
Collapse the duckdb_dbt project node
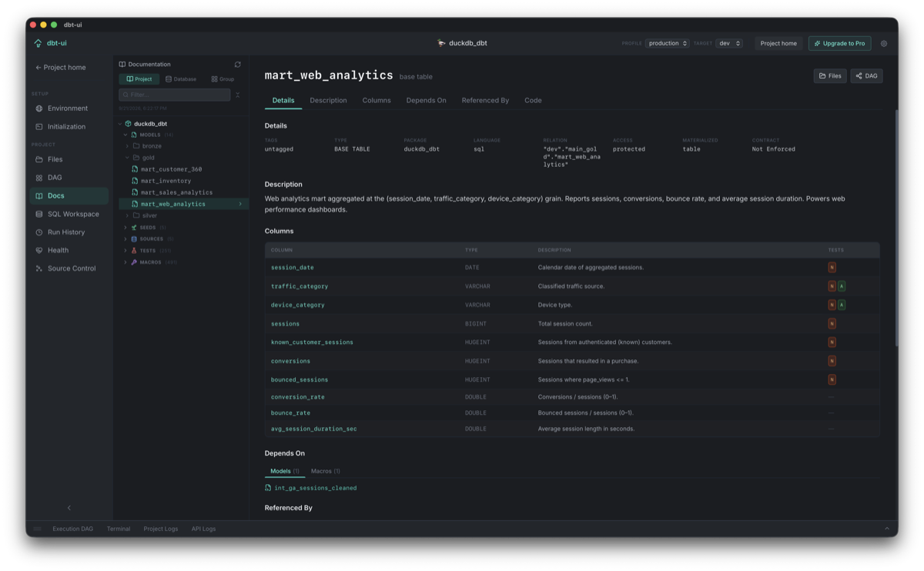pos(121,123)
